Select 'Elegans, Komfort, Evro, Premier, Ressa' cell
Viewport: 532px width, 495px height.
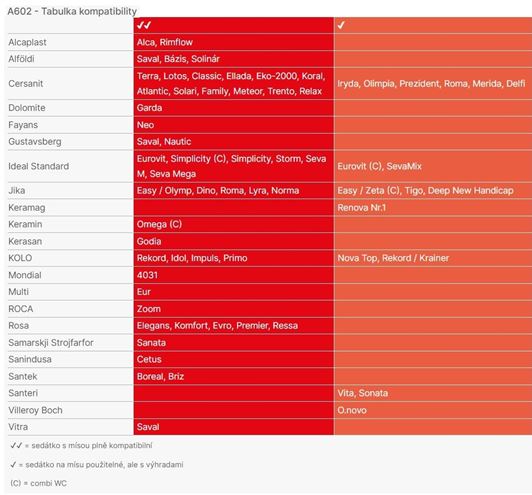(x=233, y=326)
